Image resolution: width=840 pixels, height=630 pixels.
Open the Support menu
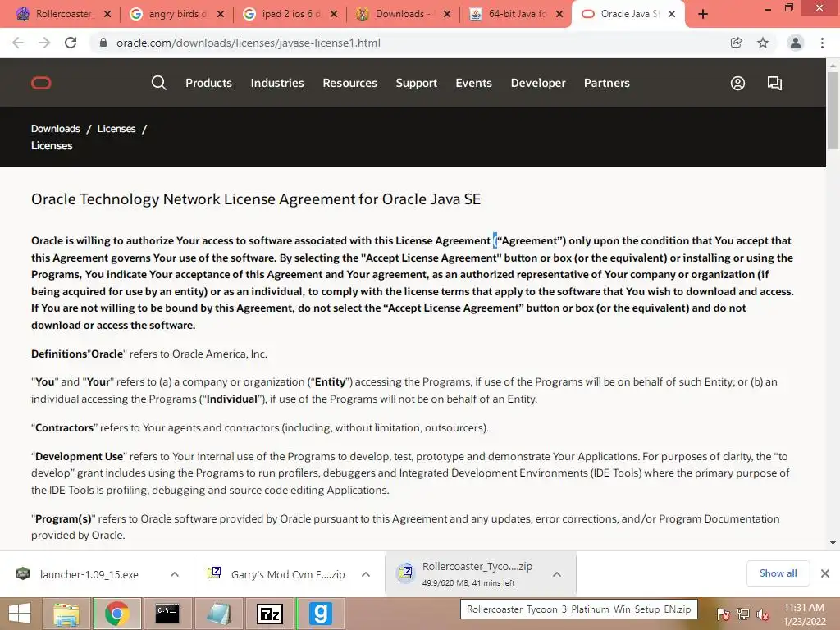[x=416, y=83]
